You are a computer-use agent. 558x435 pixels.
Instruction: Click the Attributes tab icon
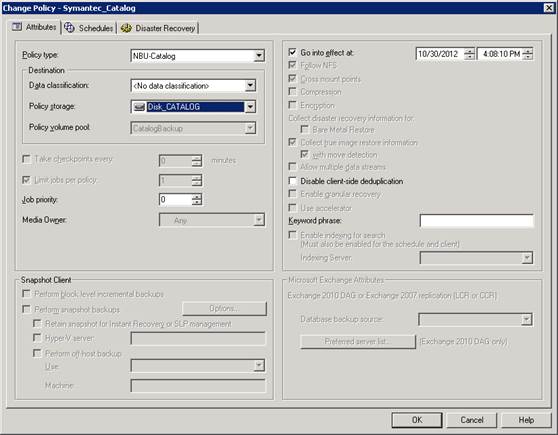pyautogui.click(x=16, y=27)
